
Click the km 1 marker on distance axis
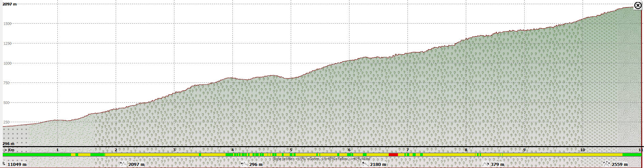coord(57,150)
